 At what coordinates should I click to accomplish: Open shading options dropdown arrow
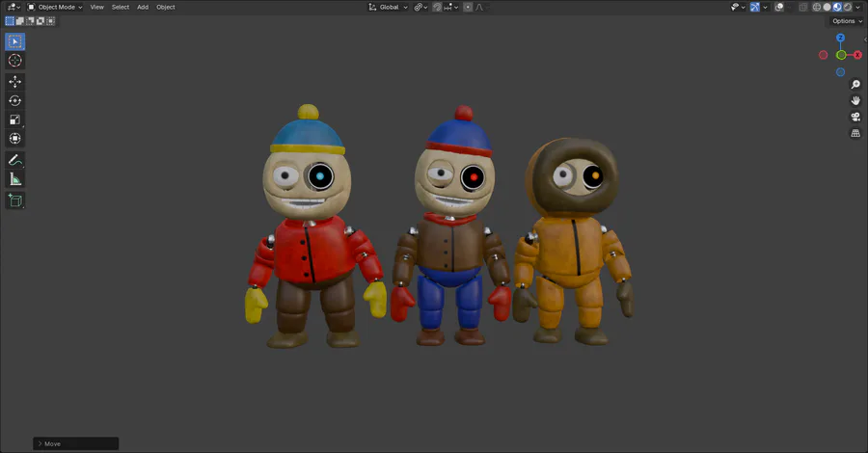click(x=857, y=7)
